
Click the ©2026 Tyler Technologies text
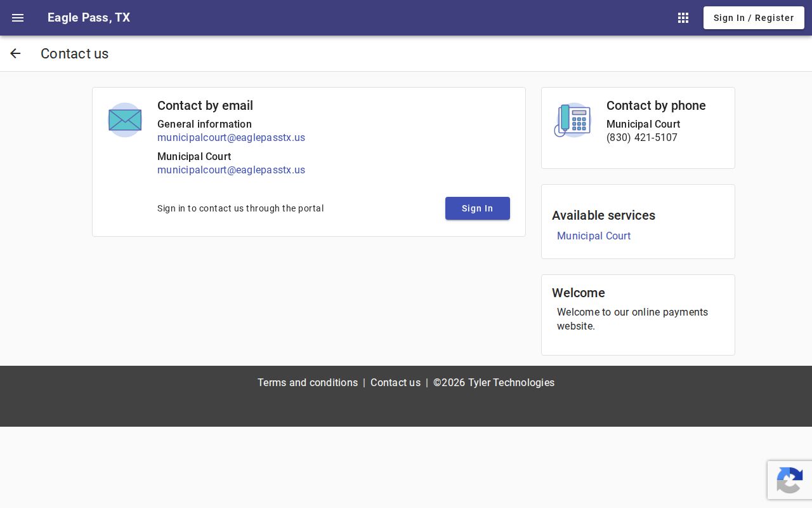tap(494, 383)
